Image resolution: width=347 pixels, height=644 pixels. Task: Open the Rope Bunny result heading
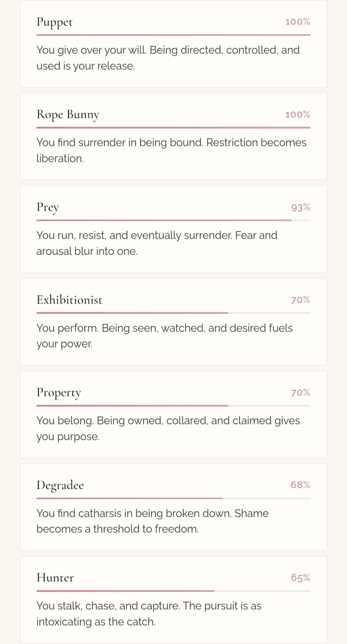coord(68,115)
